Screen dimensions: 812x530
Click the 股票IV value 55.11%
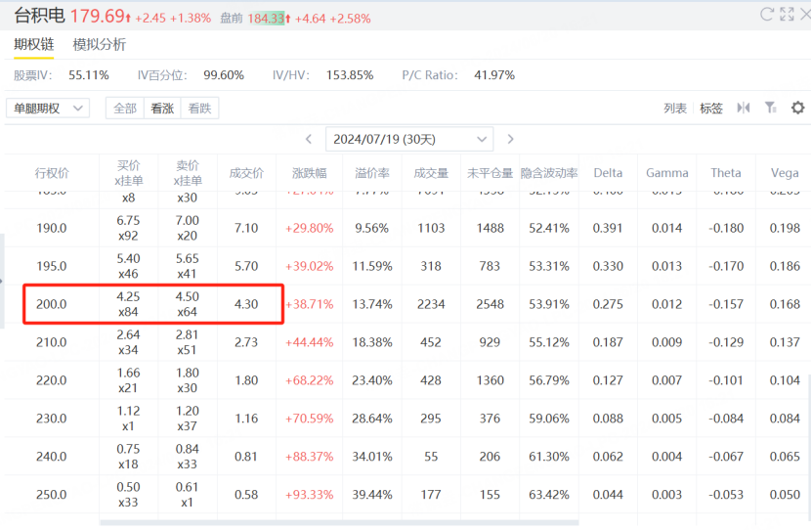pos(89,75)
